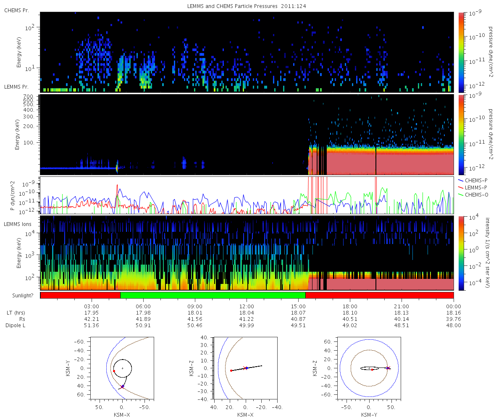The height and width of the screenshot is (420, 504).
Task: Click the plot title LEMMS and CHEMS Particle Pressures
Action: point(250,6)
